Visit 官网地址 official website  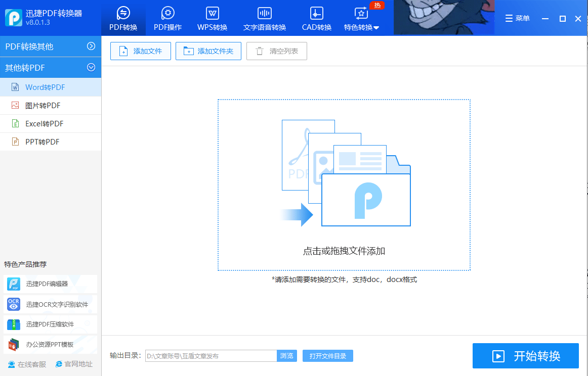coord(74,363)
